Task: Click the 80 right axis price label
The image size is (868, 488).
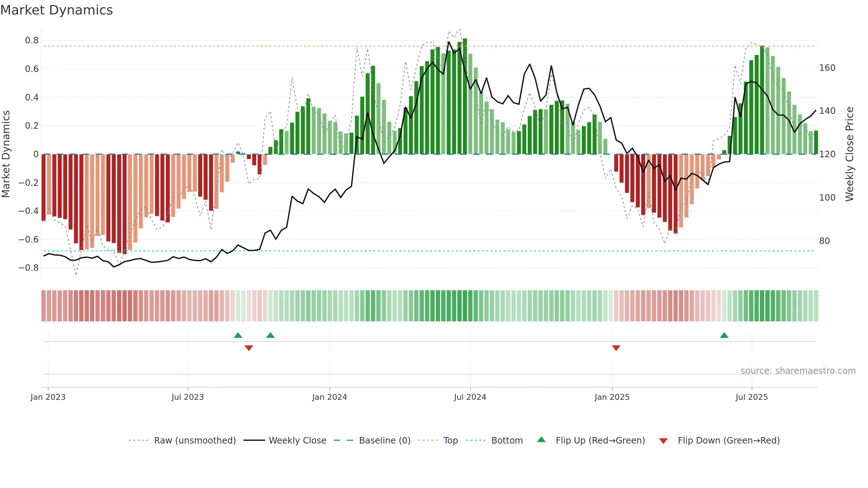Action: (x=825, y=241)
